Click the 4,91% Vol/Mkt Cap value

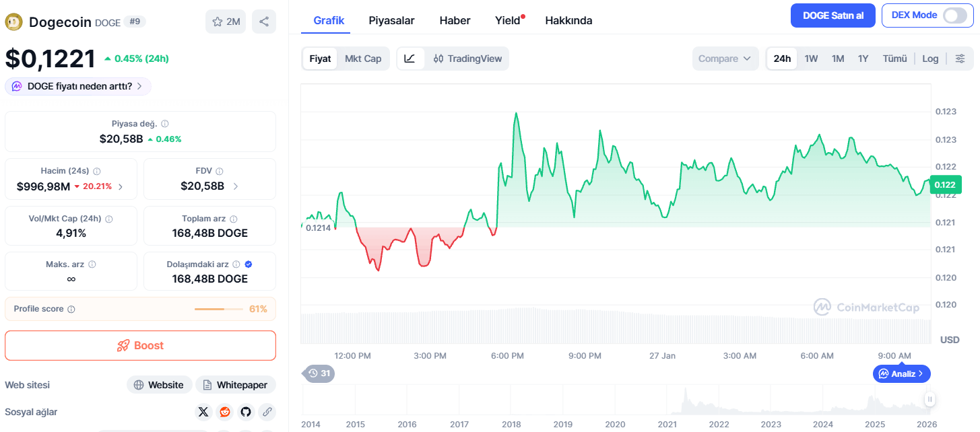coord(71,233)
